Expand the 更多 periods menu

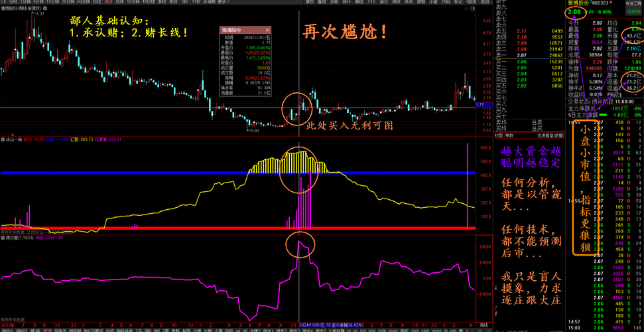pos(224,2)
